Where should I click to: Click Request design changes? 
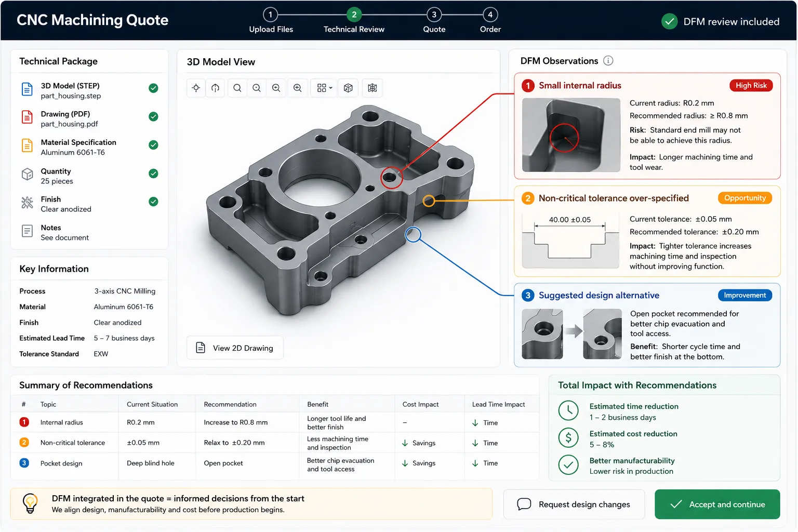(574, 504)
